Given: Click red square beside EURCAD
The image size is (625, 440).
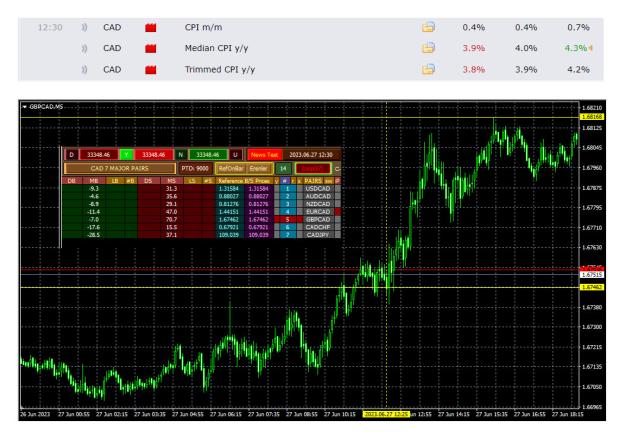Looking at the screenshot, I should (x=338, y=212).
